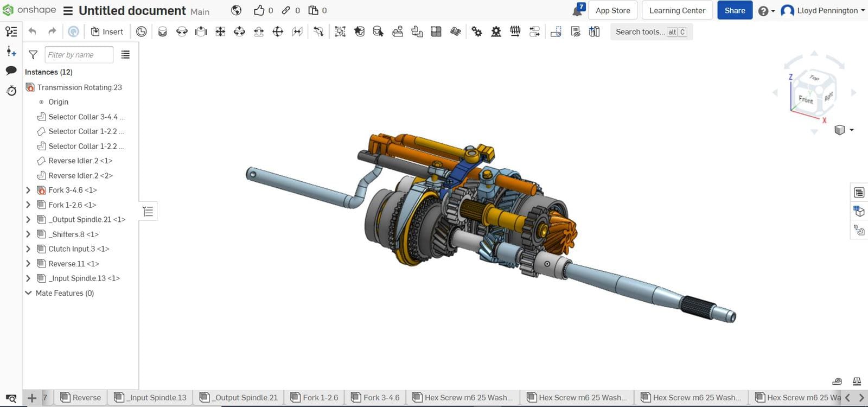The image size is (868, 407).
Task: Toggle the instance list panel handle
Action: point(148,212)
